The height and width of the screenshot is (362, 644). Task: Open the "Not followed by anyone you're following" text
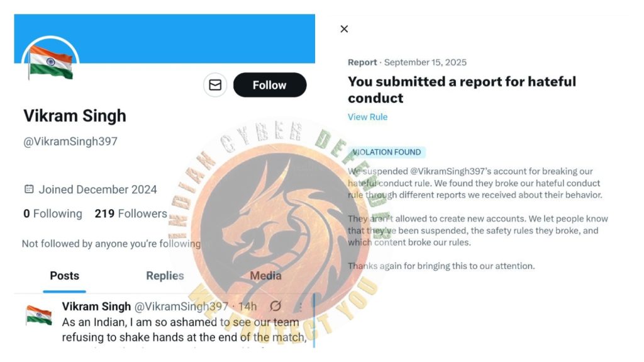(111, 244)
